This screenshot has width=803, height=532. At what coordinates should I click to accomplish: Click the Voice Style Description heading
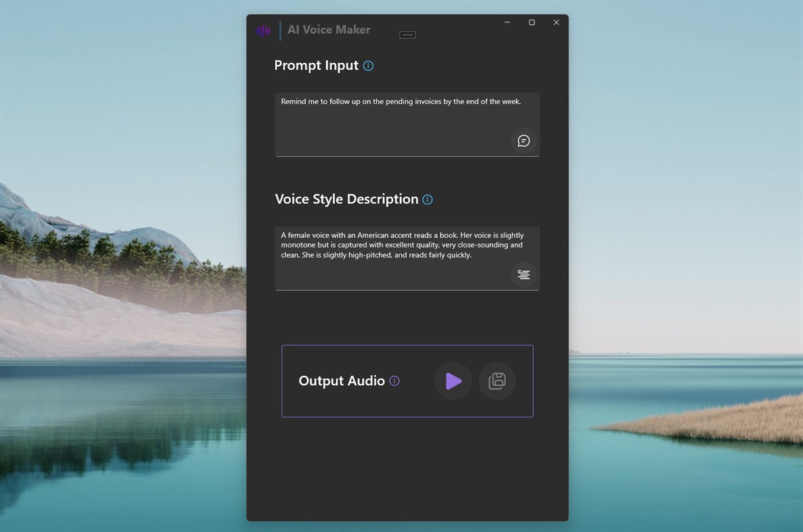[x=346, y=199]
